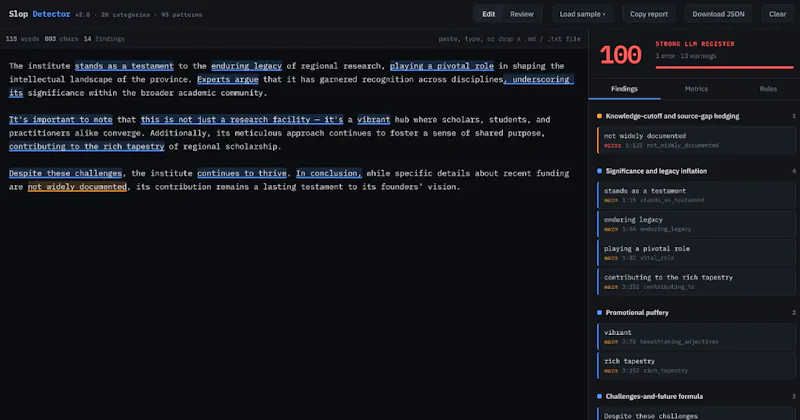
Task: Click highlighted 'Despite these challenges' in editor
Action: point(65,173)
